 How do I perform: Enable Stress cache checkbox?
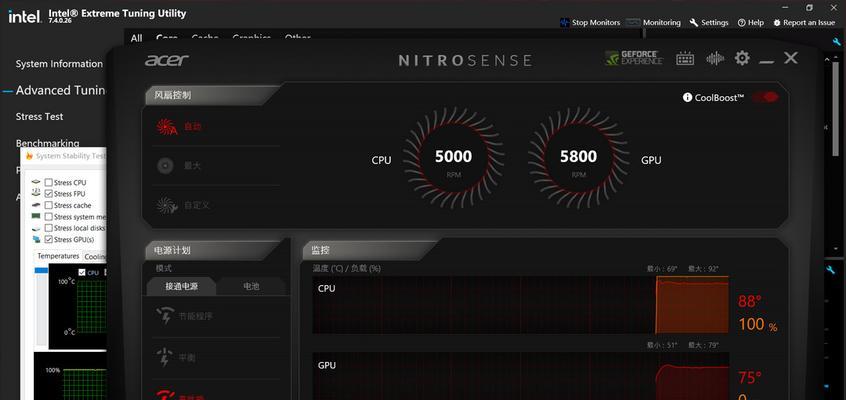[49, 205]
